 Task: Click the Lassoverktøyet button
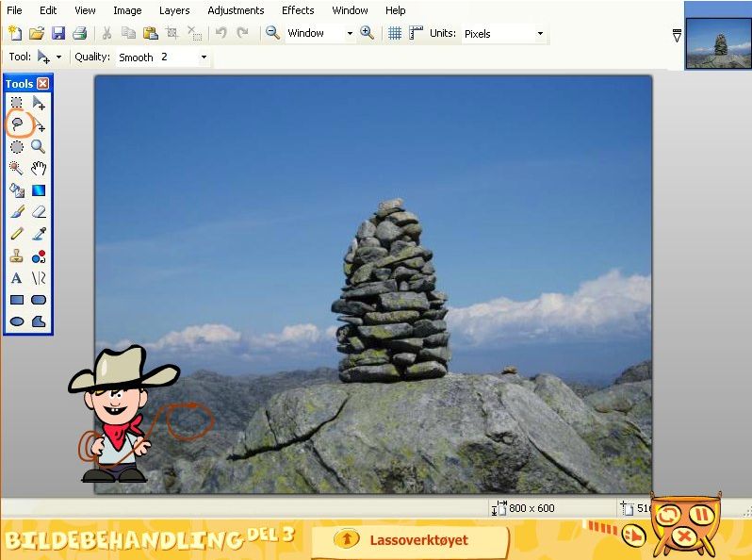pos(408,540)
